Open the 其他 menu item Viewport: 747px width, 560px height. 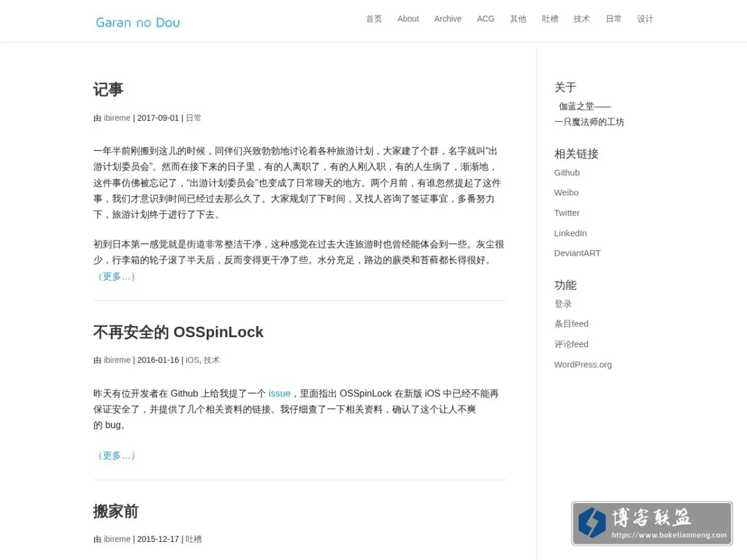tap(518, 19)
